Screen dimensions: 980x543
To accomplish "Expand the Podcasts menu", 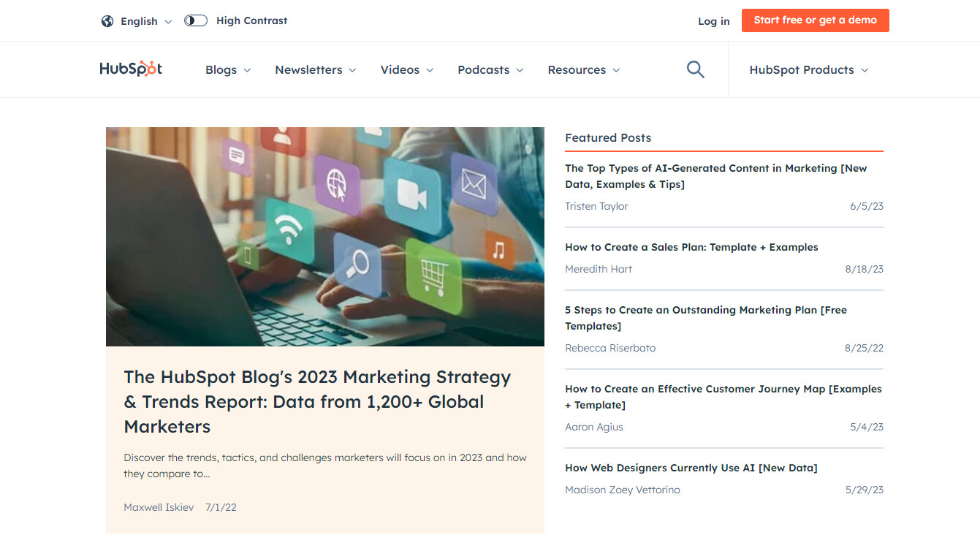I will click(490, 70).
